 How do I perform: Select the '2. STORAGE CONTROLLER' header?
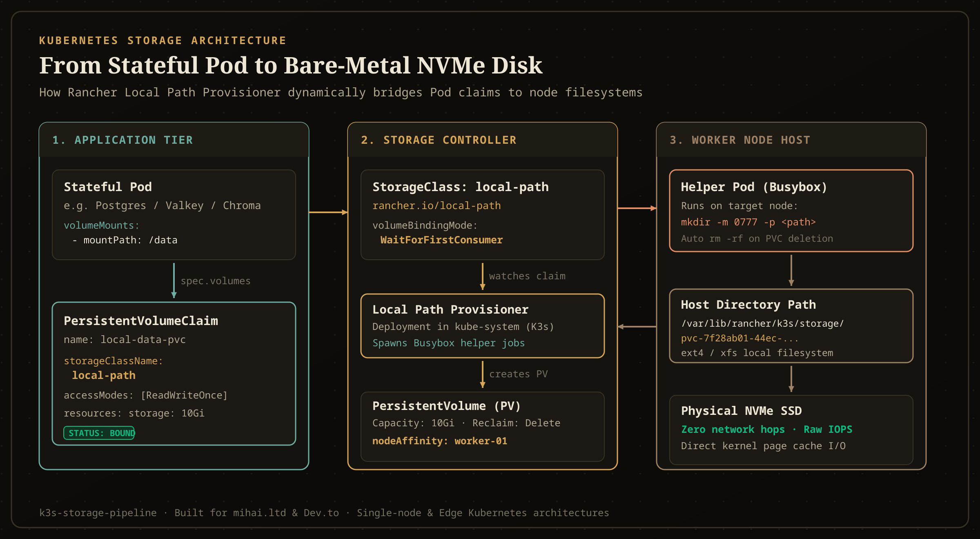coord(439,140)
